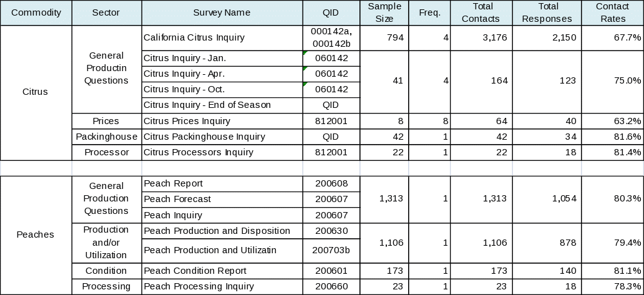Select the 164 total contacts cell
644x295 pixels.
[481, 82]
